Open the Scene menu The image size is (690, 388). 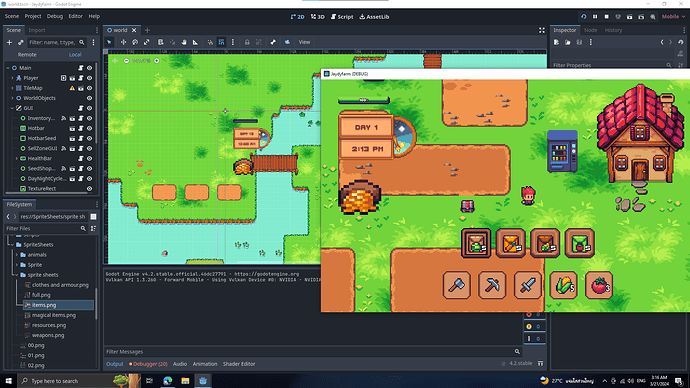click(12, 16)
